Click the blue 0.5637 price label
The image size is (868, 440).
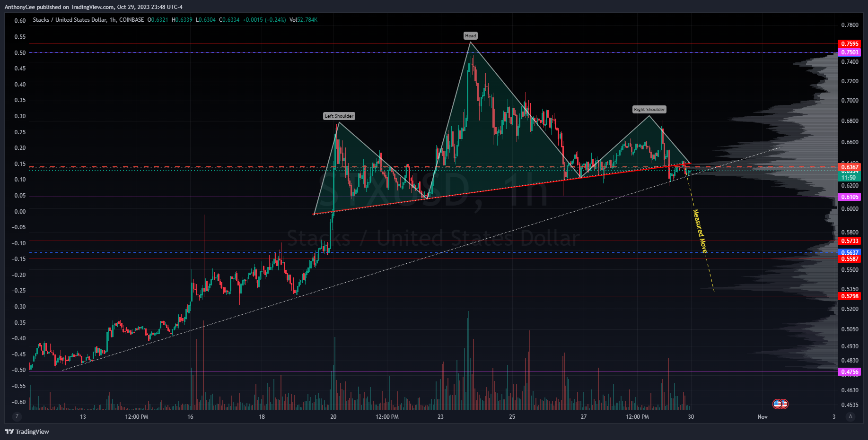click(x=850, y=252)
